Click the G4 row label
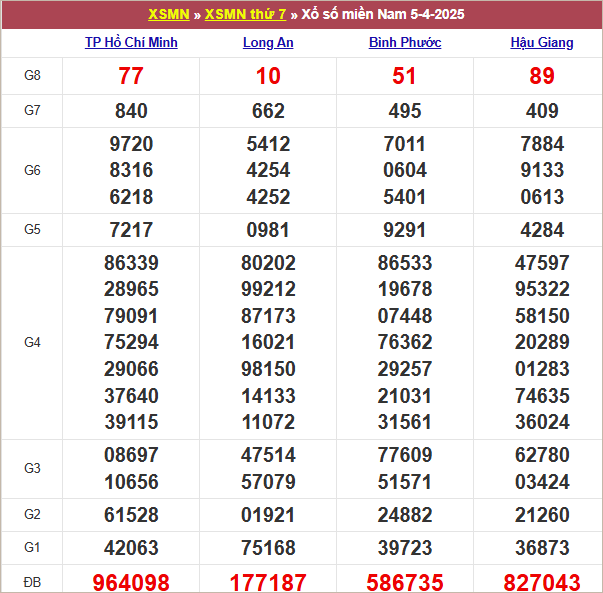The image size is (603, 593). click(x=32, y=343)
